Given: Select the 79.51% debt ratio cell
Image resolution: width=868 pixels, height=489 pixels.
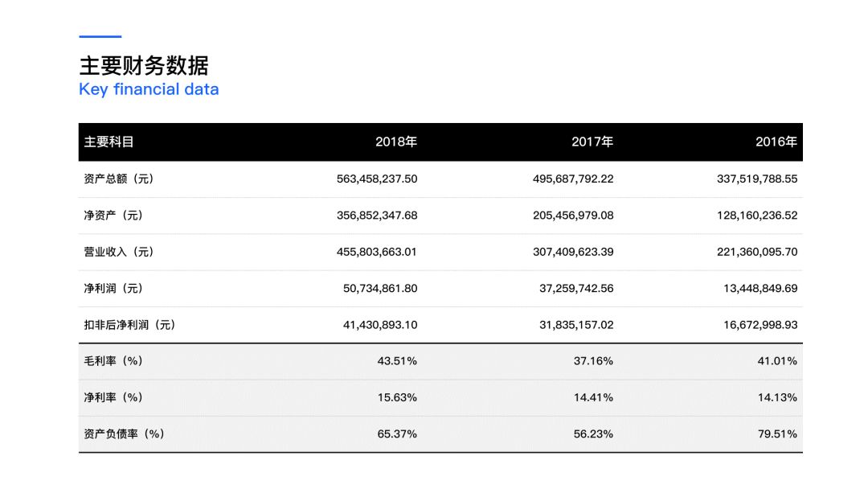Looking at the screenshot, I should (777, 434).
